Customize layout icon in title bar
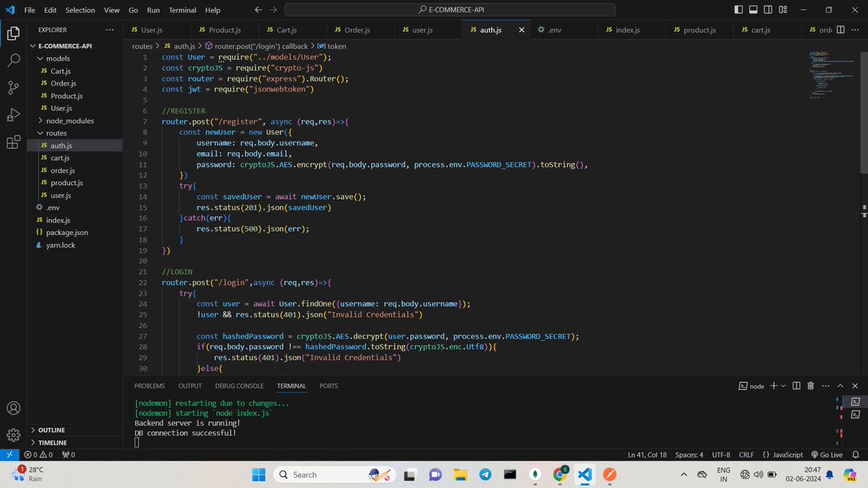Viewport: 868px width, 488px height. 783,10
